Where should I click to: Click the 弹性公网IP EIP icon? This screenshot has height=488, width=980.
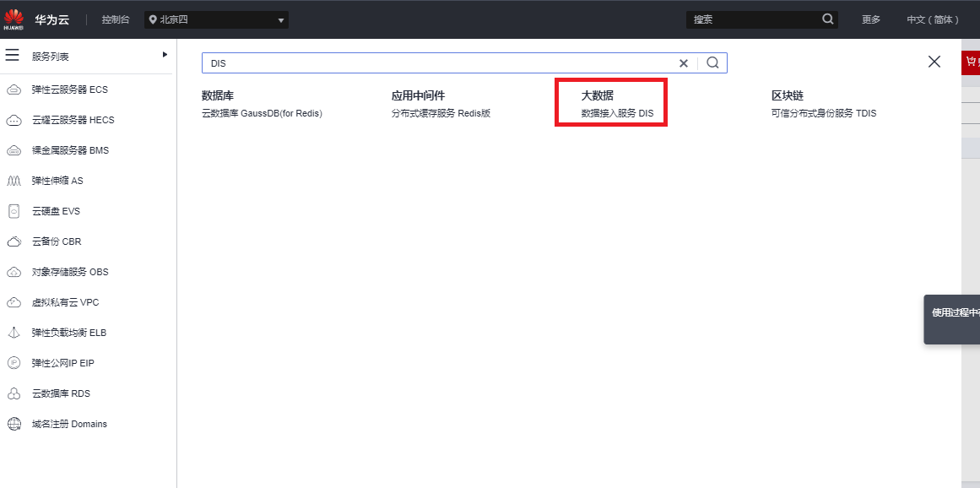(x=14, y=363)
